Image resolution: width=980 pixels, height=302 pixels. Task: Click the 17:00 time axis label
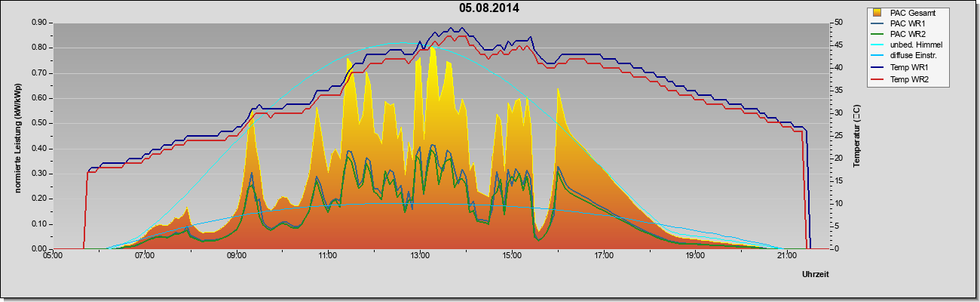click(603, 256)
